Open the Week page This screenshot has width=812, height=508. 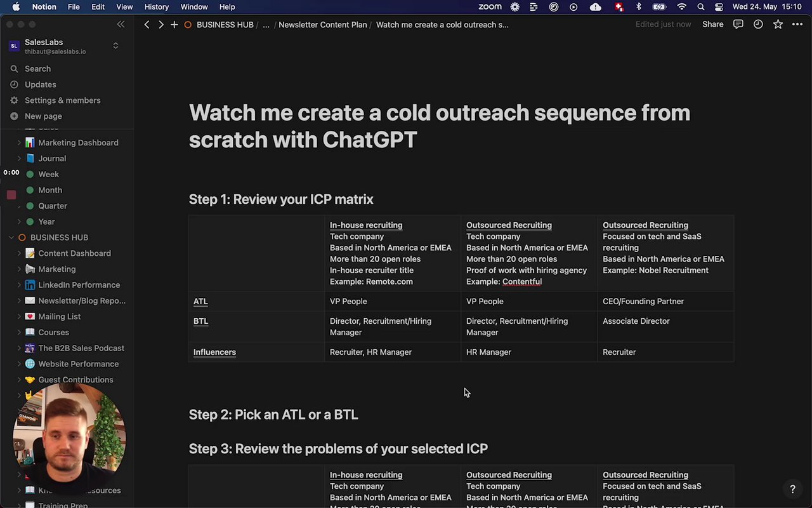[x=48, y=174]
